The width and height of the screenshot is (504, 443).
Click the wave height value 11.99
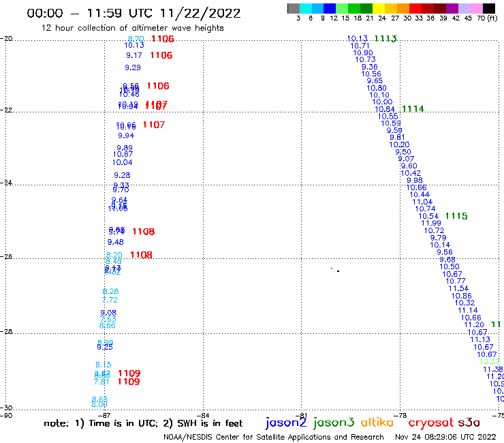[431, 224]
